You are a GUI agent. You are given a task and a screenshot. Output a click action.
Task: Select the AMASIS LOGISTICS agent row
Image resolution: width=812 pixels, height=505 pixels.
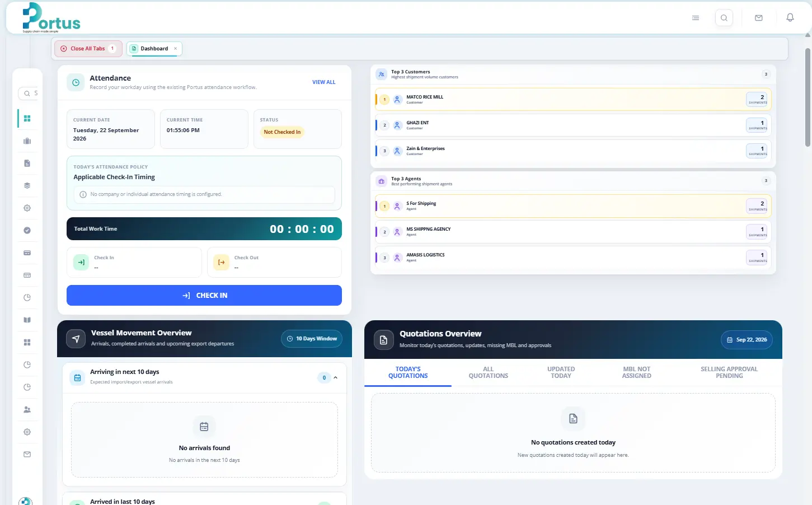tap(573, 258)
